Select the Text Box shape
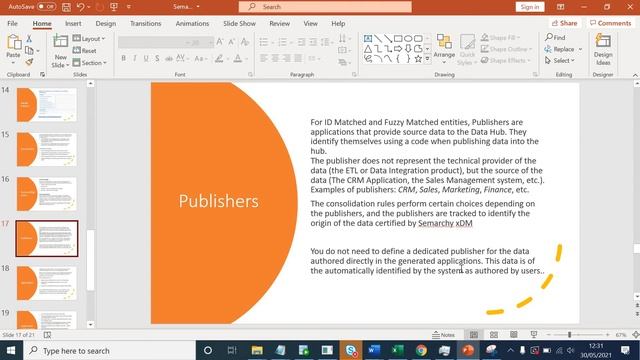 (368, 39)
